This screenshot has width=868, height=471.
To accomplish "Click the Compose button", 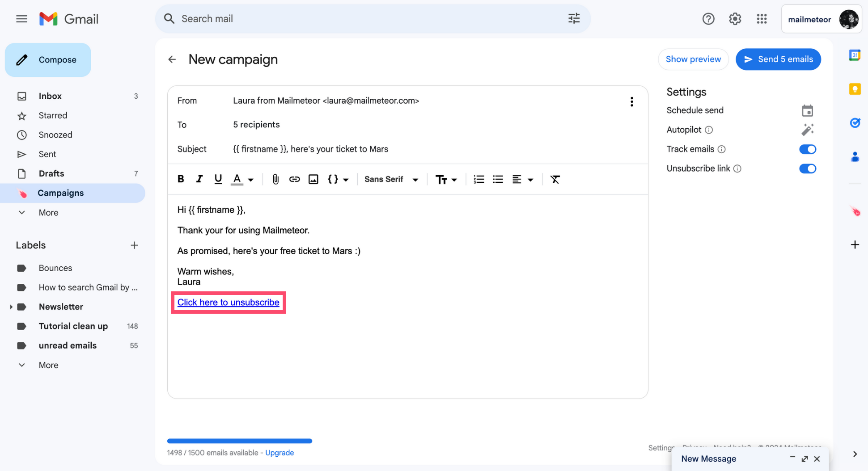I will [x=48, y=60].
